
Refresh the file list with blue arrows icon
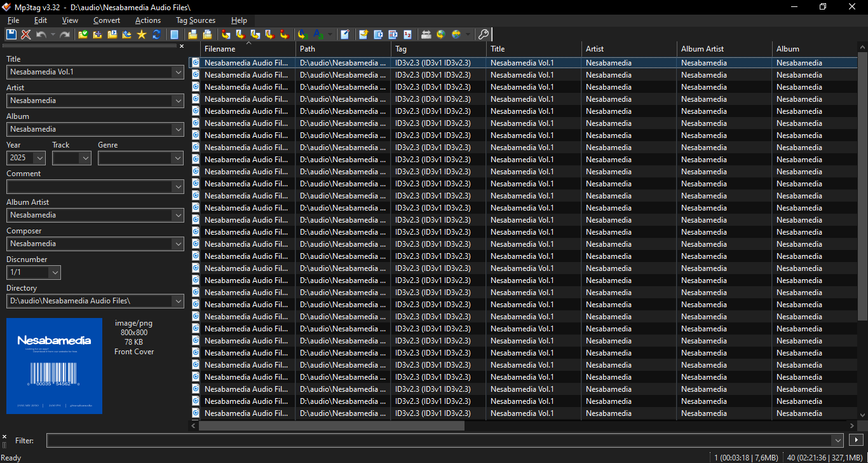156,34
